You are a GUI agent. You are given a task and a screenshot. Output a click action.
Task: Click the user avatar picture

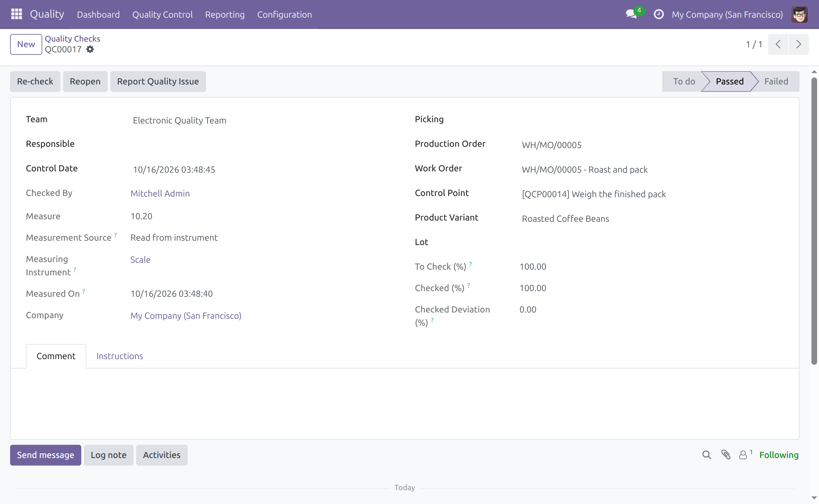[799, 14]
